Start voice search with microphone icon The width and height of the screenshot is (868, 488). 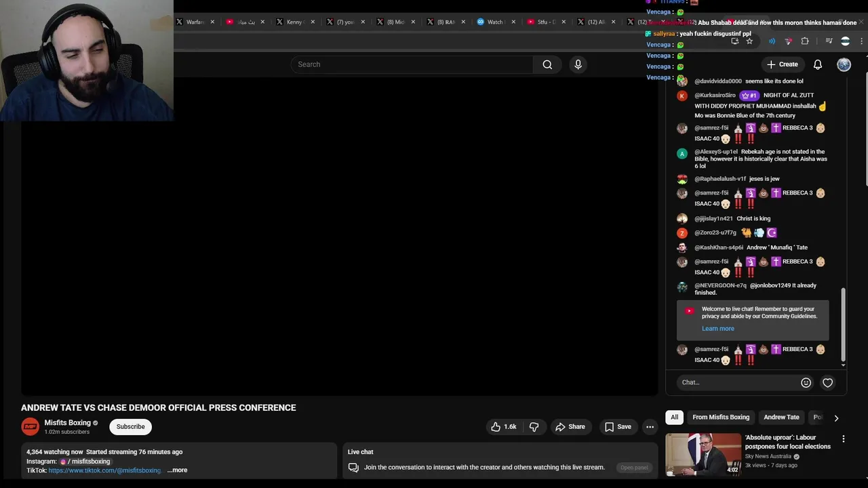tap(578, 64)
